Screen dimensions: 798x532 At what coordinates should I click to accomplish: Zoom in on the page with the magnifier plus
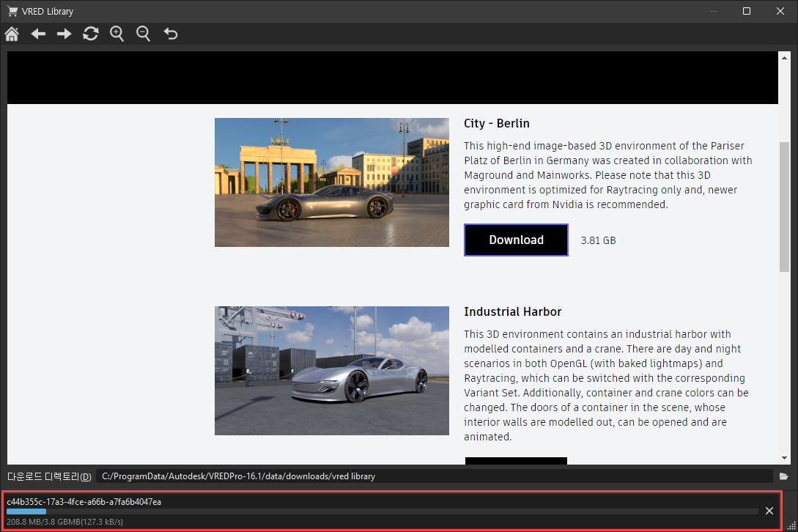click(x=117, y=34)
